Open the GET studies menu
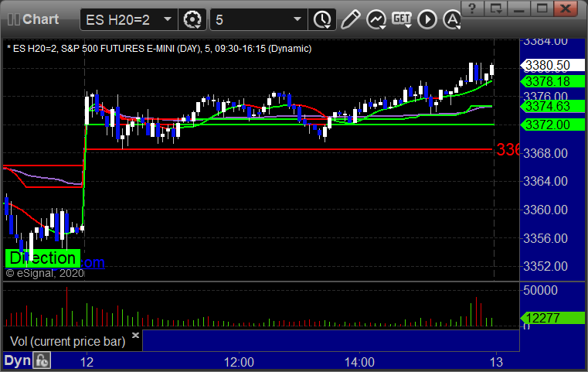This screenshot has height=372, width=588. (x=402, y=19)
